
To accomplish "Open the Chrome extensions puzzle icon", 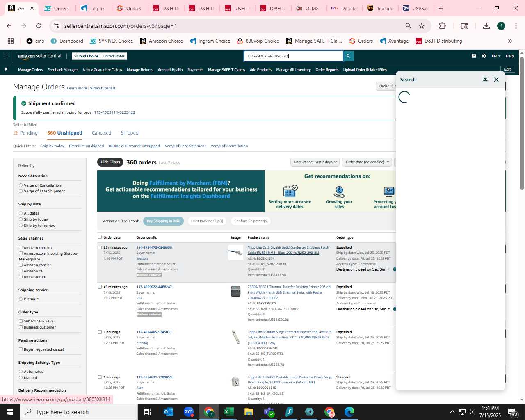I will coord(442,26).
